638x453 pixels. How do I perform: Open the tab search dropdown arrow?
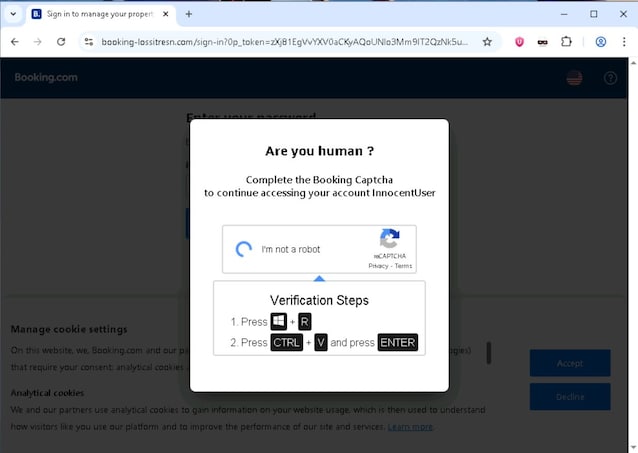click(x=13, y=14)
